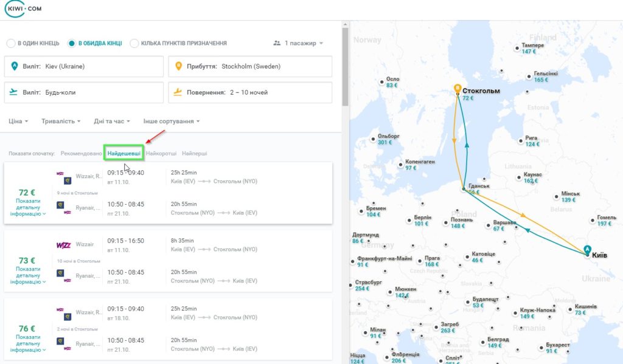Click Каунас 162 € on the map
623x364 pixels.
[x=529, y=177]
